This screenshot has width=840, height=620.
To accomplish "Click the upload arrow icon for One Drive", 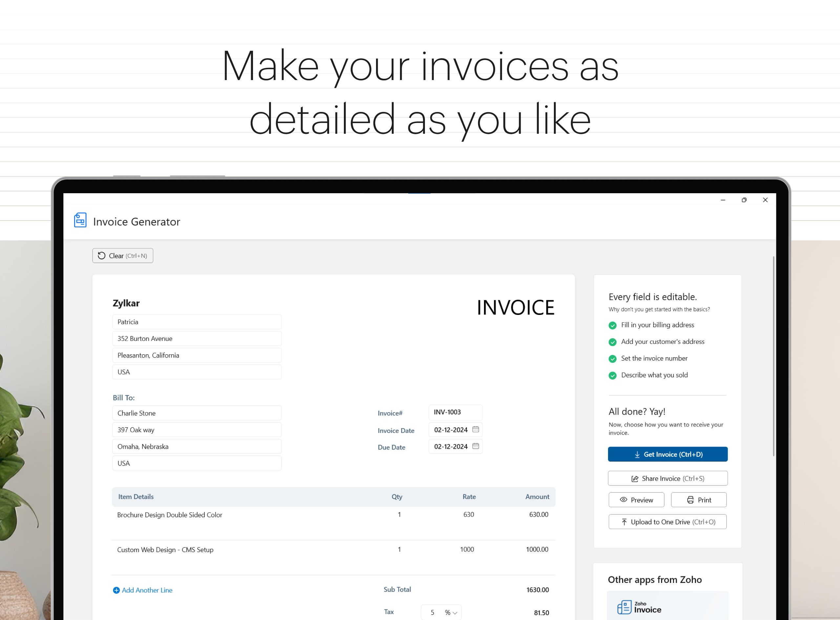I will pos(623,522).
